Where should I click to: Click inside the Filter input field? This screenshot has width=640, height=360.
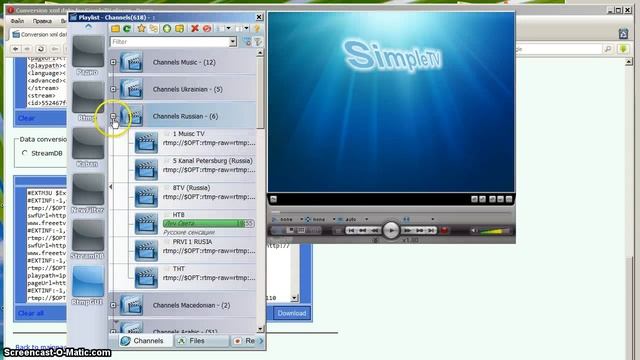170,42
